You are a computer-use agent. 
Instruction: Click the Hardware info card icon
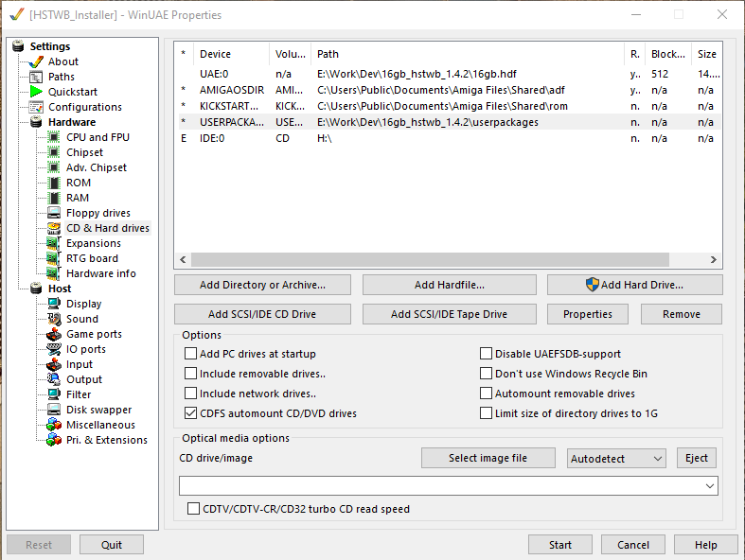tap(54, 273)
